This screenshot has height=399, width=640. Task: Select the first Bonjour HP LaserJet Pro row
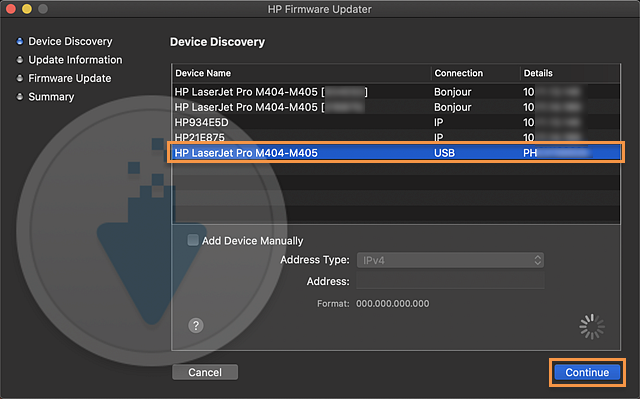[x=396, y=92]
